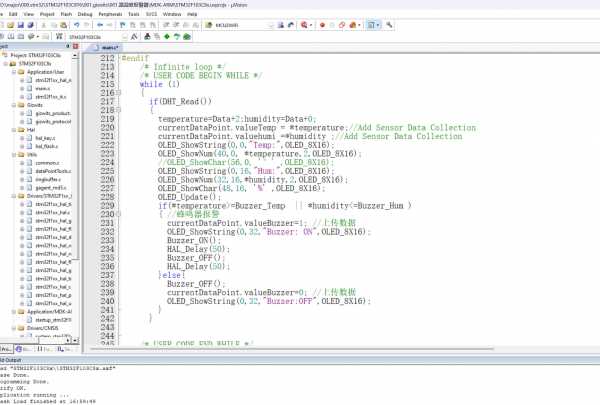Close the Project panel red X

75,46
